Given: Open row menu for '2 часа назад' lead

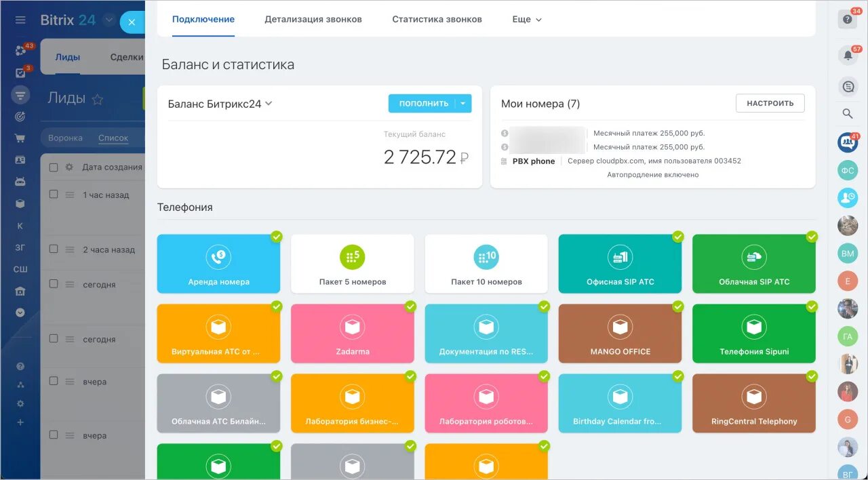Looking at the screenshot, I should (69, 249).
